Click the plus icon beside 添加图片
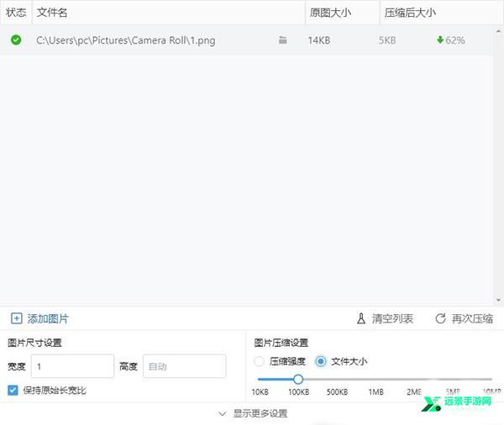 (17, 318)
